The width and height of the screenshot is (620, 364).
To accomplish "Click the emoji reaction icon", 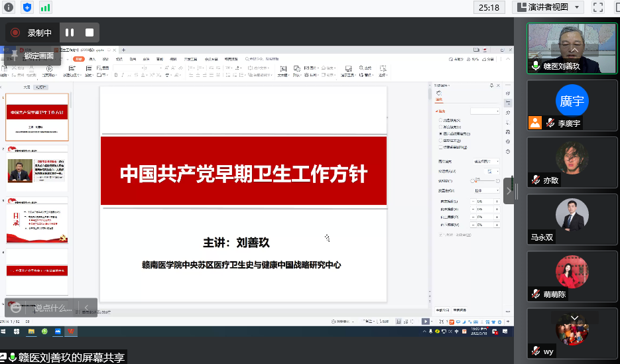I will [x=16, y=308].
